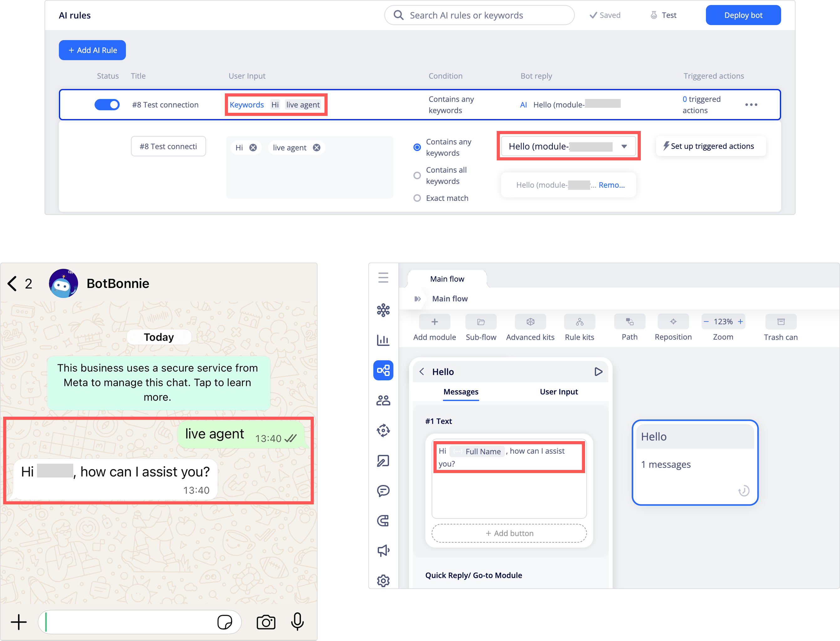Image resolution: width=840 pixels, height=641 pixels.
Task: Click the Sub-flow folder icon
Action: [481, 322]
